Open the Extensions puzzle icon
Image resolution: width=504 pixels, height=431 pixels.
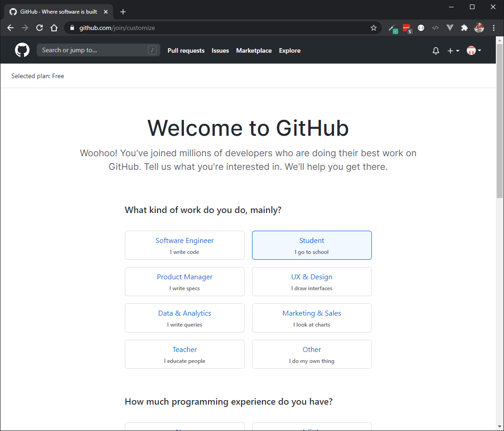pyautogui.click(x=464, y=28)
